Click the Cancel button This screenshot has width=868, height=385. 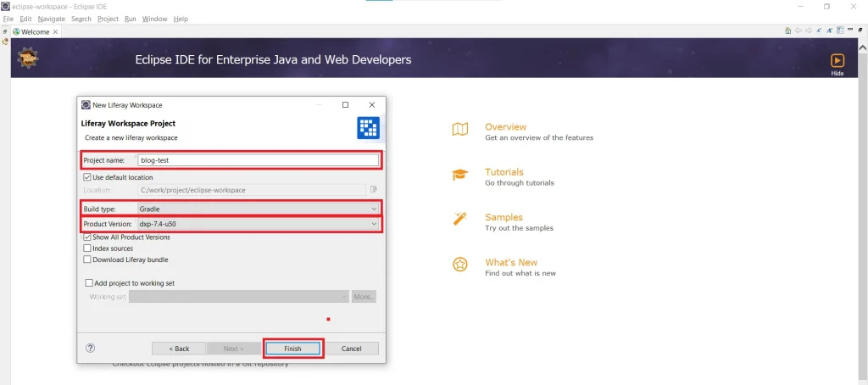[352, 349]
